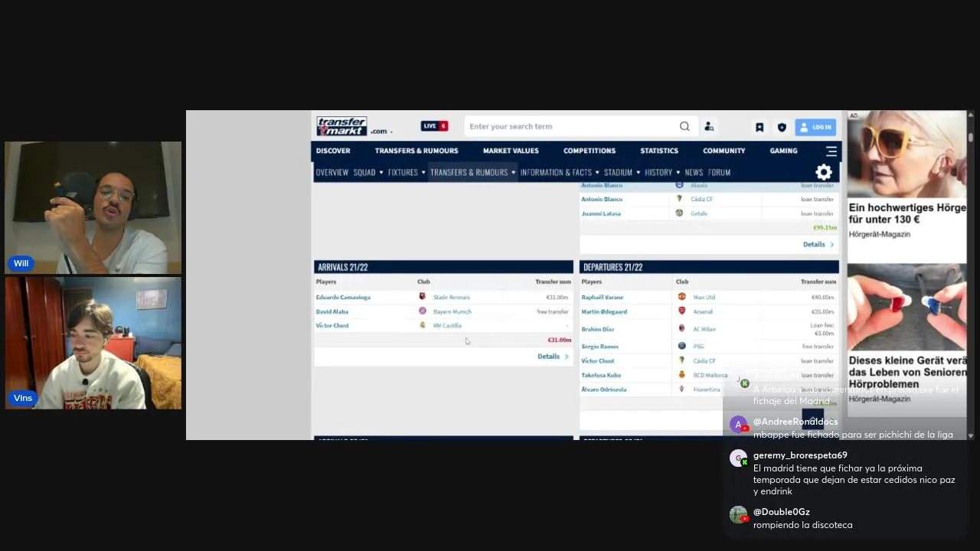Click the LOG IN button
The width and height of the screenshot is (980, 551).
point(815,127)
